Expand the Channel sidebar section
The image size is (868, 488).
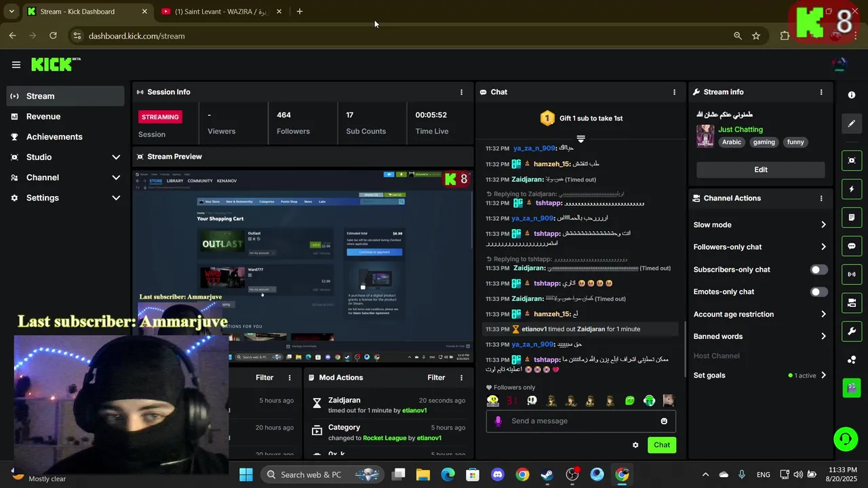pyautogui.click(x=66, y=178)
